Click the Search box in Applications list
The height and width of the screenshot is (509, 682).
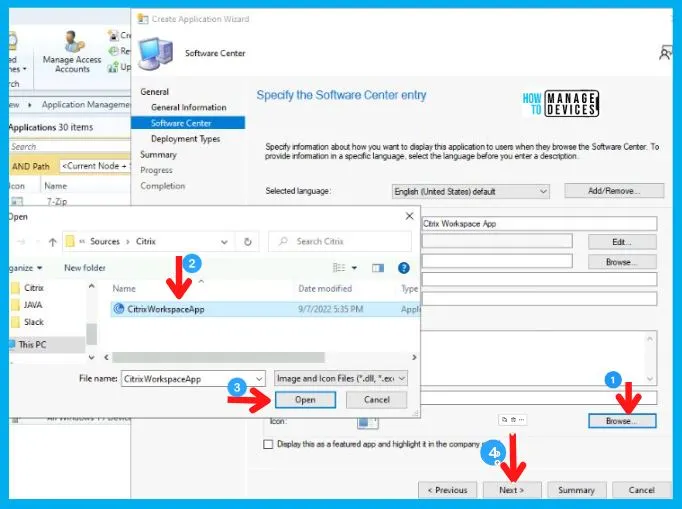[70, 147]
